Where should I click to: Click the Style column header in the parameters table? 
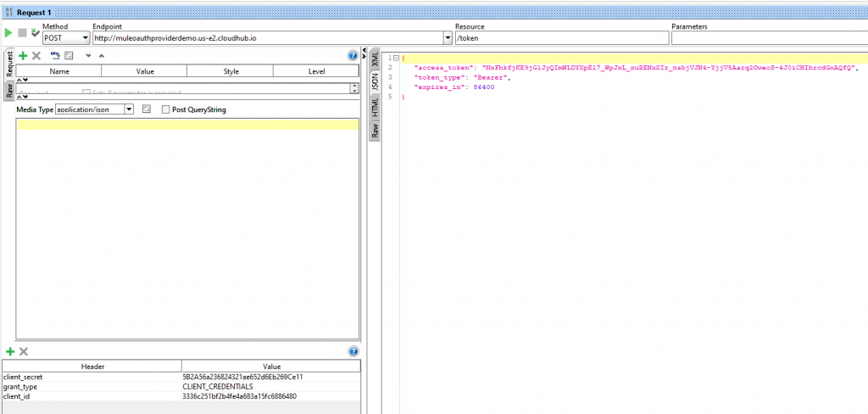click(231, 72)
